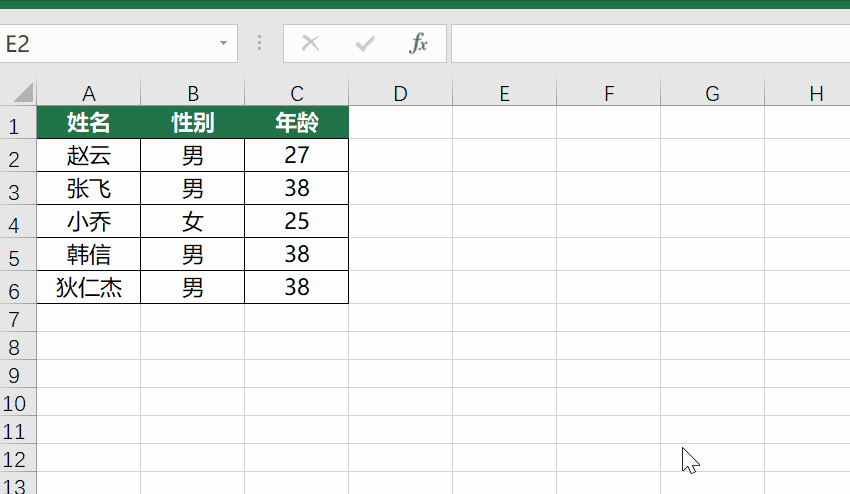Viewport: 850px width, 494px height.
Task: Select the cell containing 狄仁杰
Action: point(88,288)
